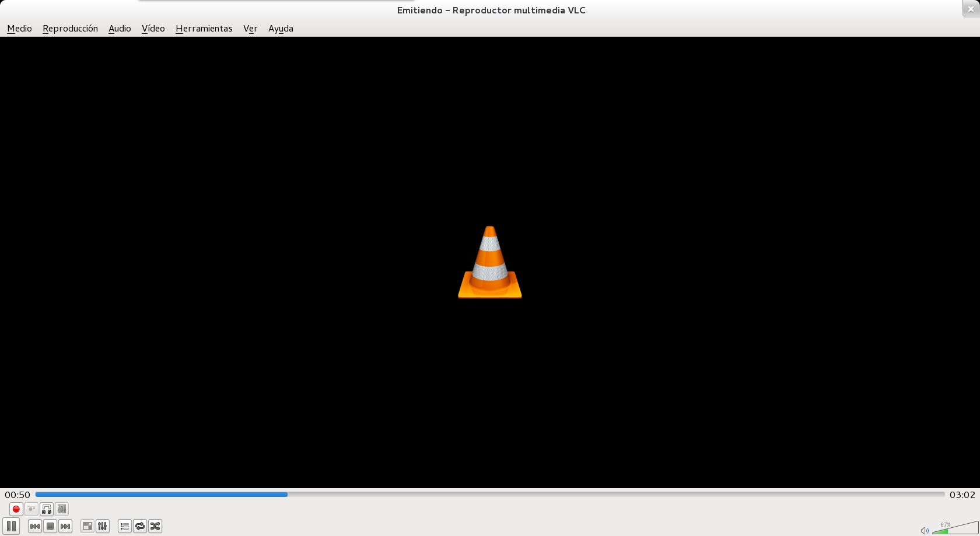This screenshot has height=536, width=980.
Task: Stop playback with the square stop button
Action: pyautogui.click(x=50, y=526)
